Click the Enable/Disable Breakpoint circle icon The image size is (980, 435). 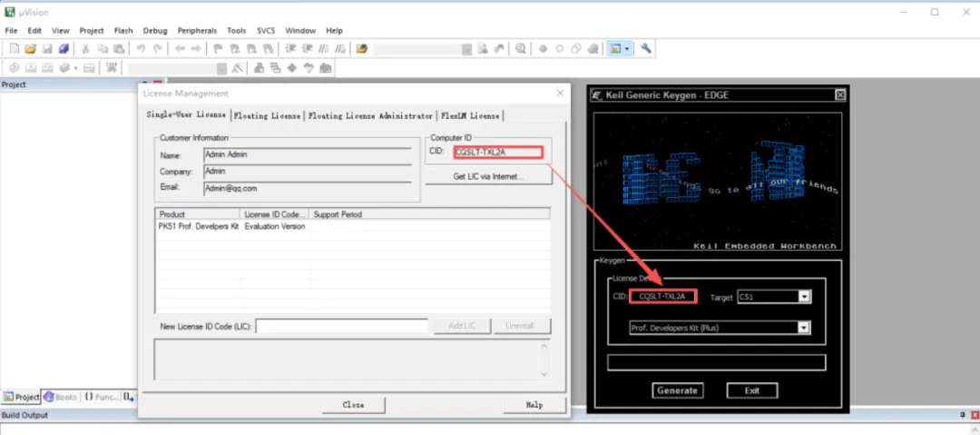[x=559, y=49]
